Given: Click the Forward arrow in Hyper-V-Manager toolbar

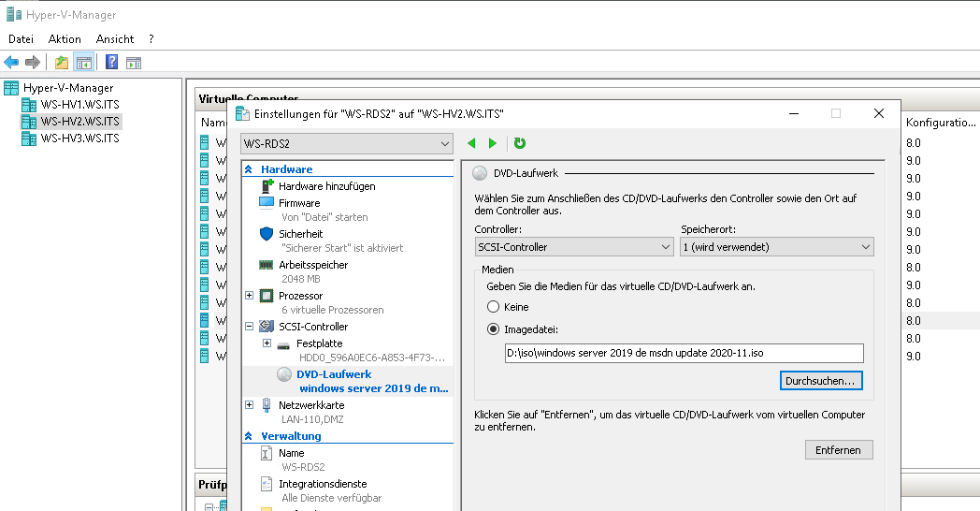Looking at the screenshot, I should click(33, 62).
